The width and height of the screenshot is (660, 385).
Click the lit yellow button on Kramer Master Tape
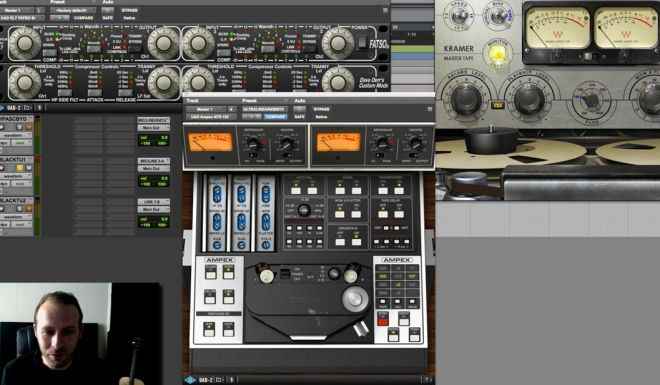[498, 55]
